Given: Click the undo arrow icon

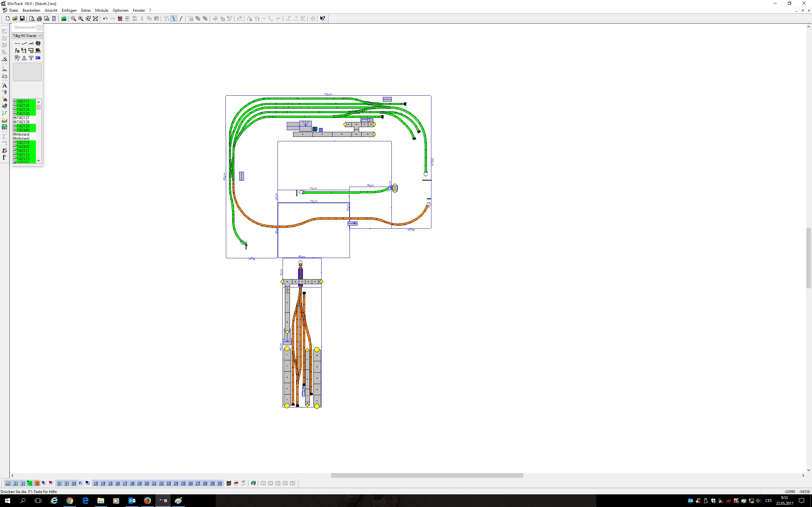Looking at the screenshot, I should click(105, 18).
